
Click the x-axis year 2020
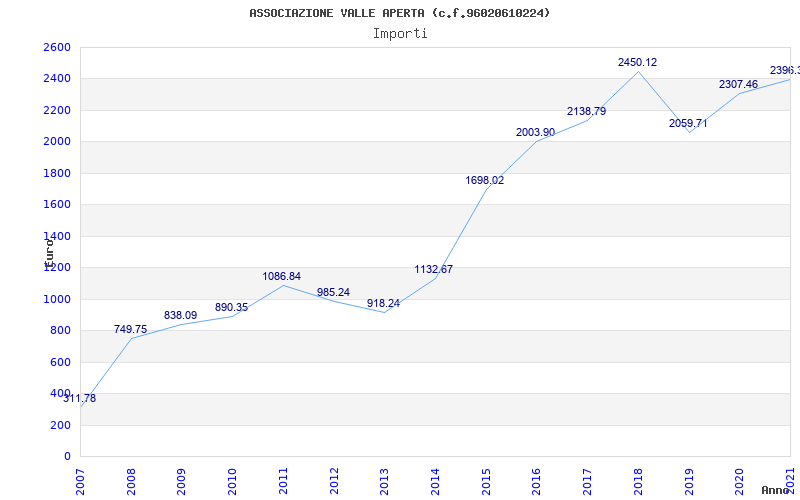click(x=739, y=481)
